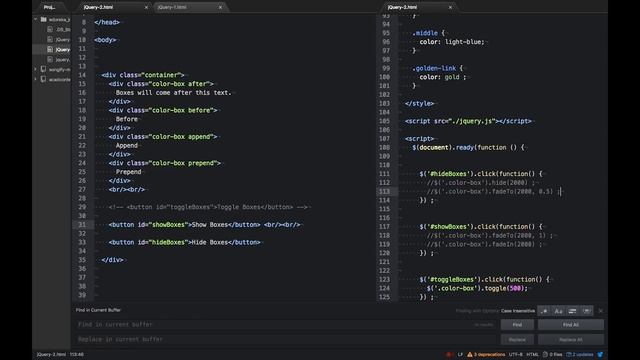The image size is (640, 360).
Task: Click the songify repository icon
Action: (43, 69)
